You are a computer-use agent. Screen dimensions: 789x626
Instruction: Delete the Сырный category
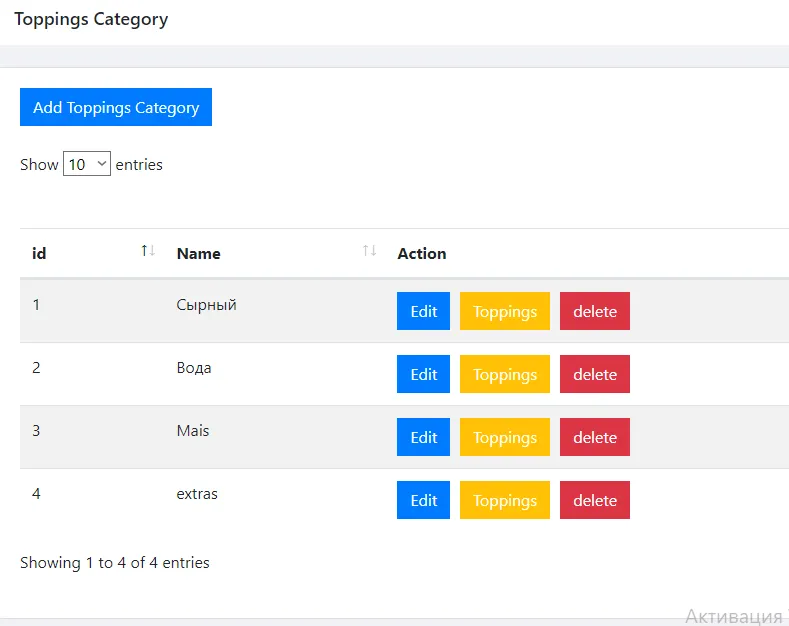tap(595, 311)
